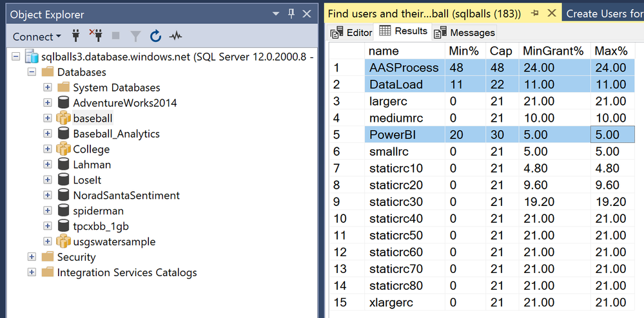This screenshot has height=318, width=644.
Task: Select the xlargerc name cell
Action: 405,303
